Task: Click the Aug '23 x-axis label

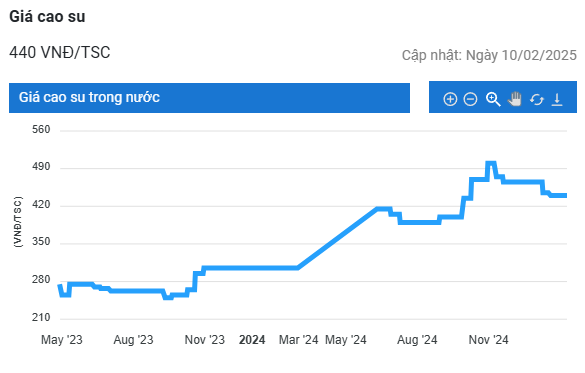Action: [x=133, y=340]
